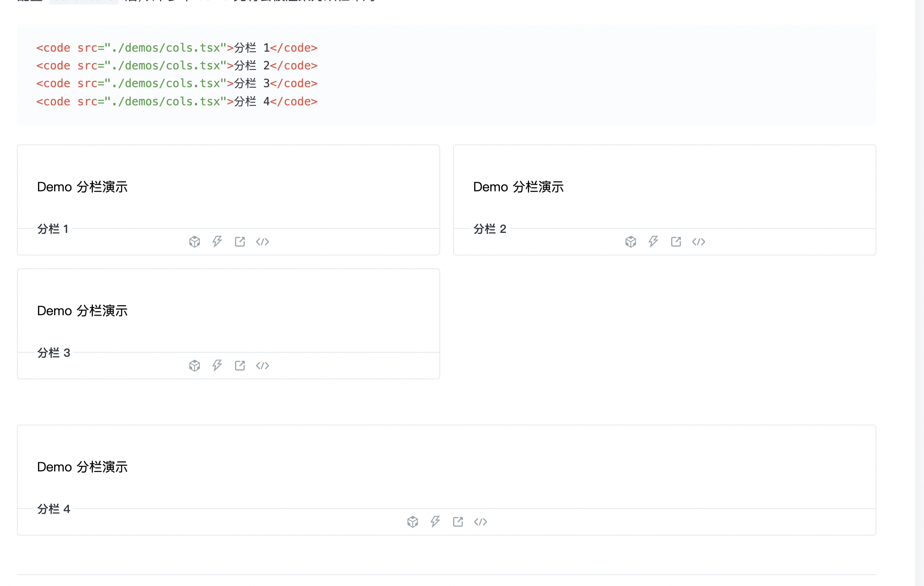
Task: Click 'Demo 分栏演示' text in 分栏 2 card
Action: [519, 187]
